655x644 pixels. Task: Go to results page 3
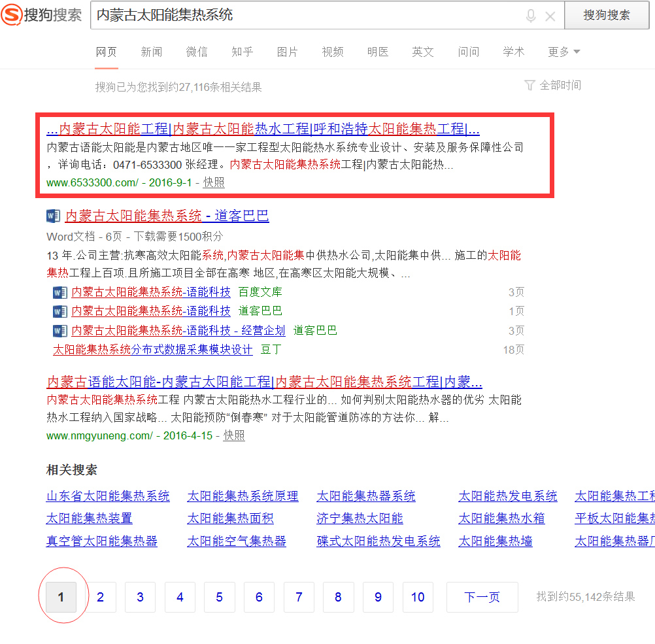140,597
